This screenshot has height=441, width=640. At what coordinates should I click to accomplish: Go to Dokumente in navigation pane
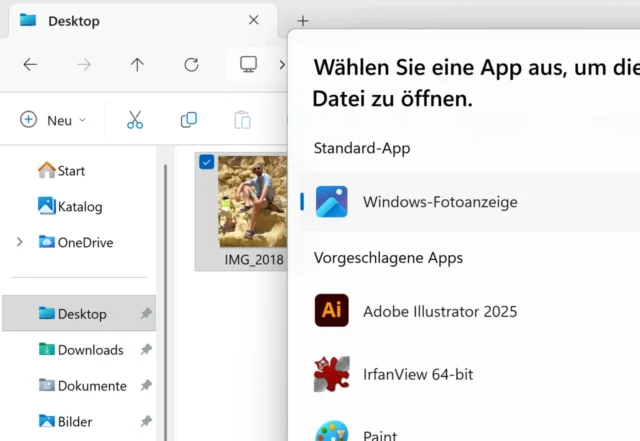click(91, 386)
